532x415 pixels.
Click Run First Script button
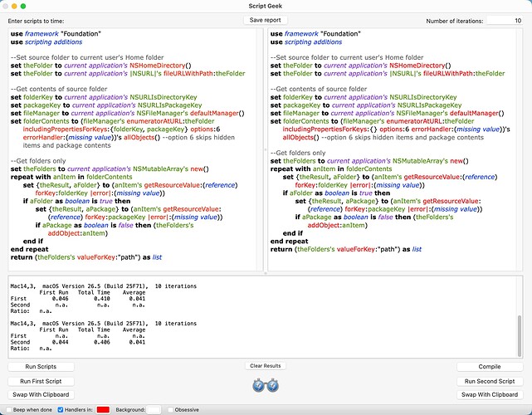(x=41, y=381)
